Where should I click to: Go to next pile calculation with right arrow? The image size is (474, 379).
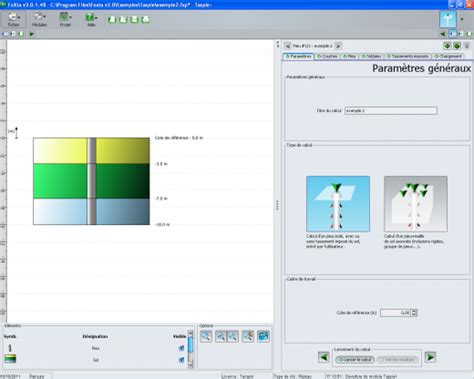tap(338, 46)
